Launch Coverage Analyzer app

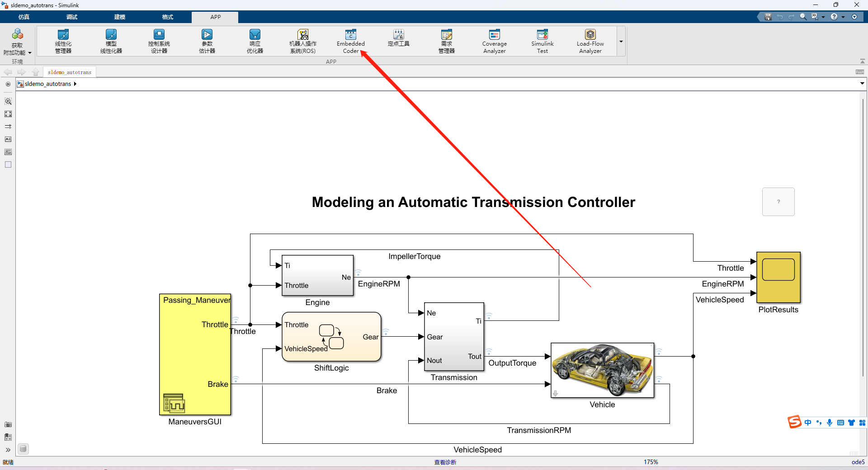pyautogui.click(x=494, y=41)
